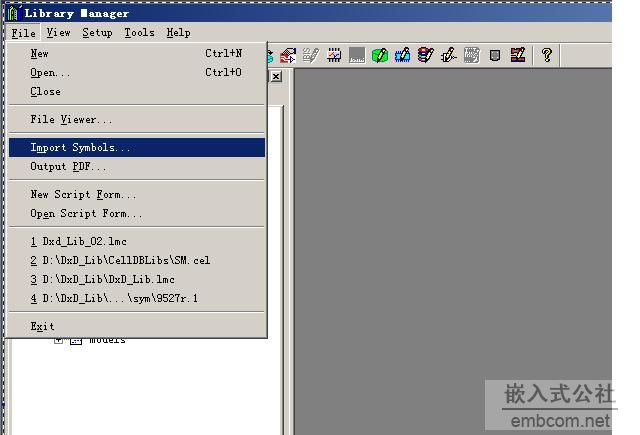
Task: Click the blue chip with pencil icon
Action: coord(403,56)
